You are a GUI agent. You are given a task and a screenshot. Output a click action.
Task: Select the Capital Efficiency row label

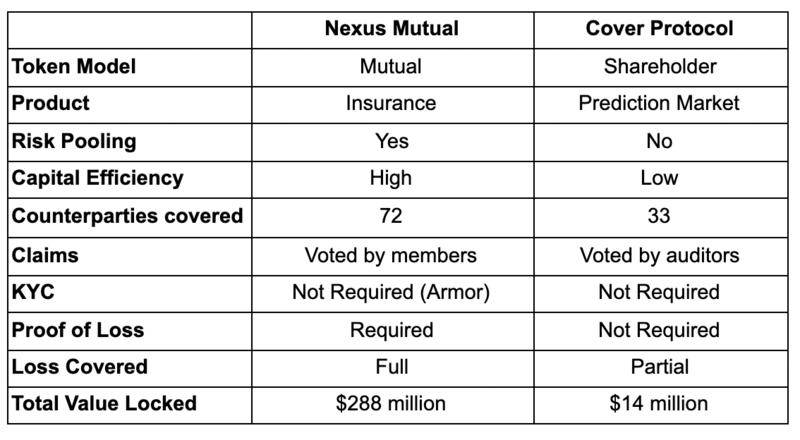(98, 178)
